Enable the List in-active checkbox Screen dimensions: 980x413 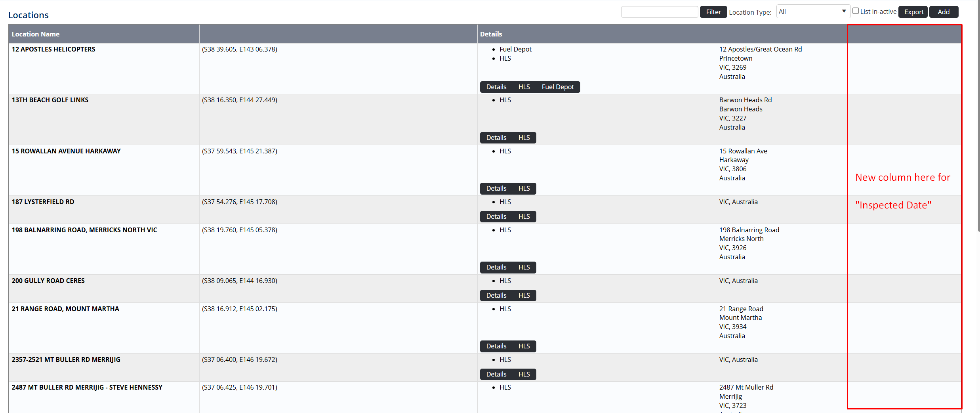coord(856,11)
